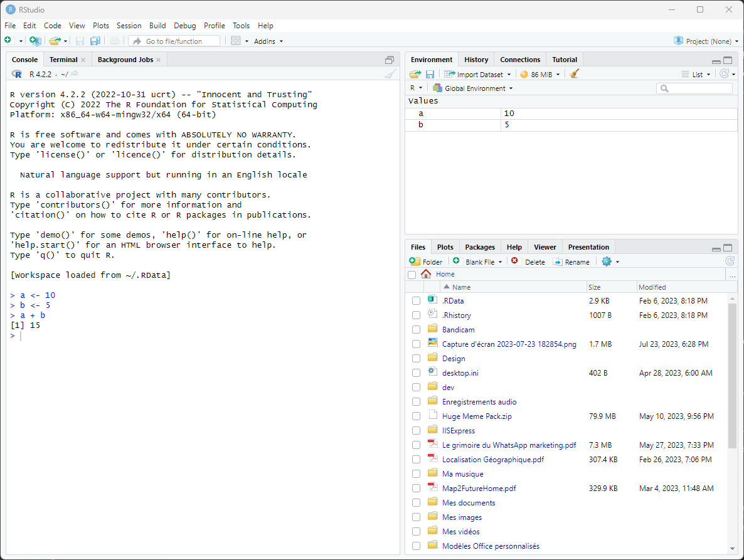Click the Rename icon in Files toolbar
744x560 pixels.
click(x=558, y=262)
